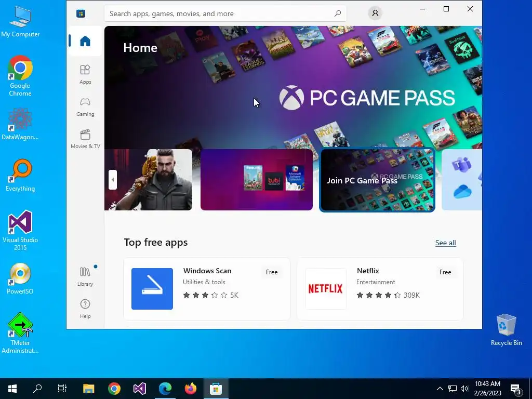Select the Join PC Game Pass card
This screenshot has height=399, width=532.
click(x=377, y=180)
